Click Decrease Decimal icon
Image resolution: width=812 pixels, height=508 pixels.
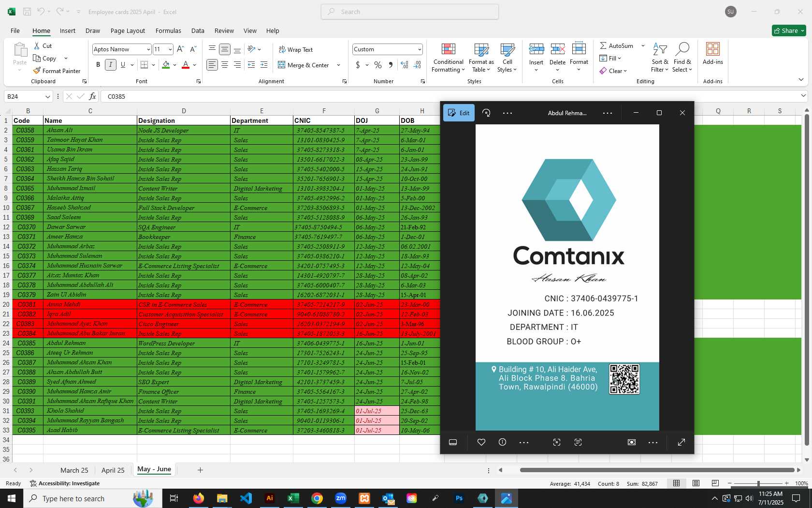click(417, 65)
